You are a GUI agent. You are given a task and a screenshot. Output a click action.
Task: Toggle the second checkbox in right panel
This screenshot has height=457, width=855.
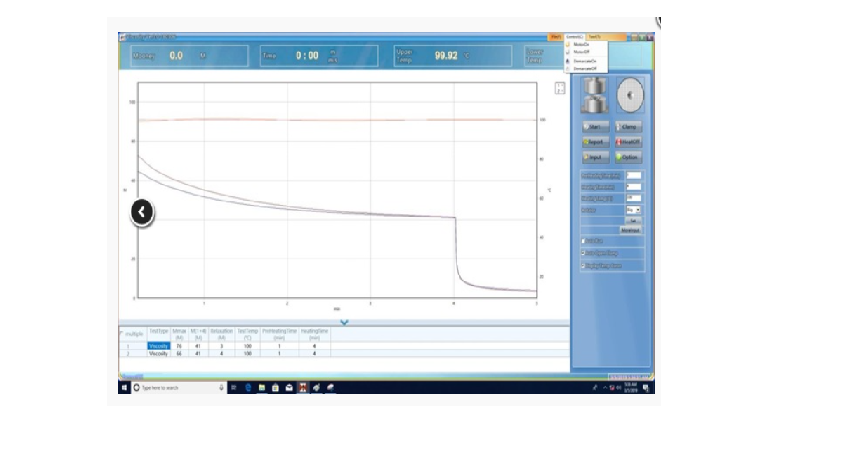click(584, 253)
